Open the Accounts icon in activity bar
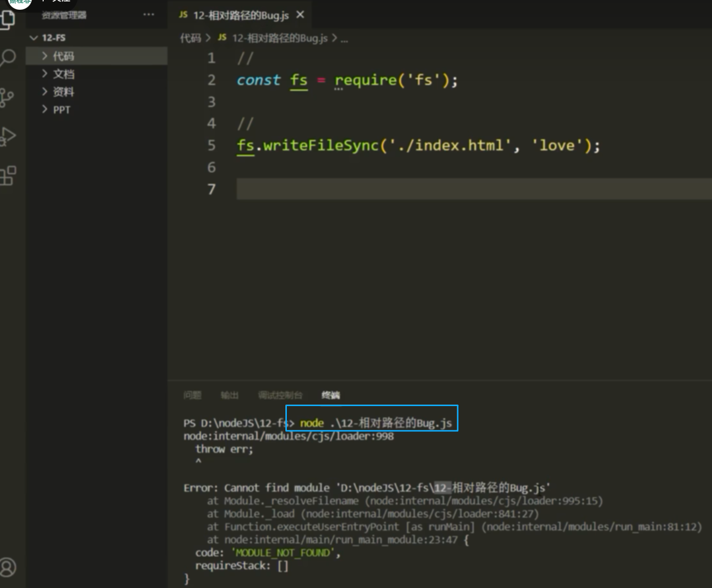 click(x=7, y=567)
